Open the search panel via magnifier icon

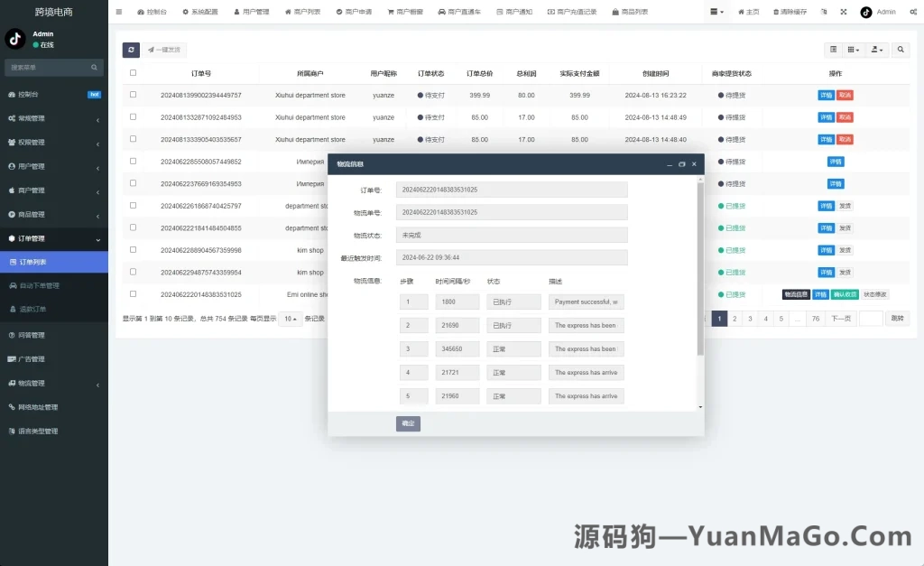[x=901, y=50]
